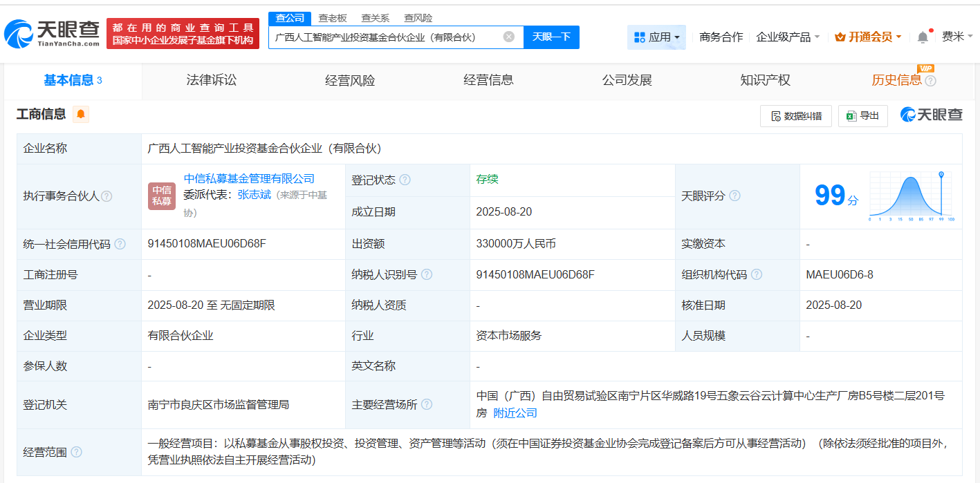Click into the company search input field
Image resolution: width=980 pixels, height=483 pixels.
point(384,37)
